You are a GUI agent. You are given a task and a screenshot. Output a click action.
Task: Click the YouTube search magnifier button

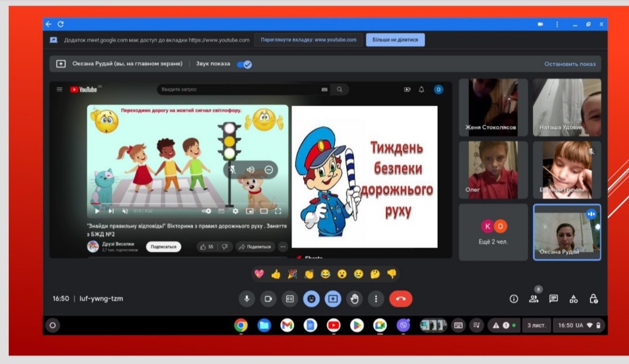pyautogui.click(x=339, y=90)
